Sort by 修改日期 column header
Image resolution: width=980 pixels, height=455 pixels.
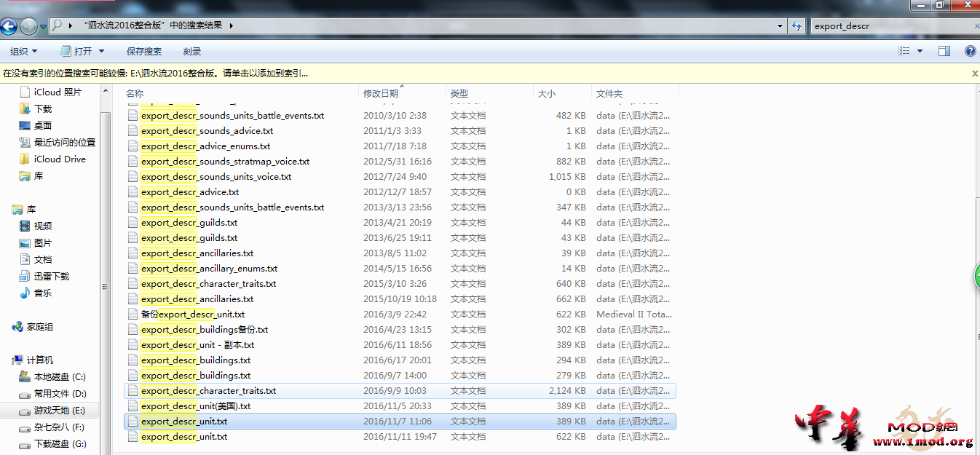[381, 93]
